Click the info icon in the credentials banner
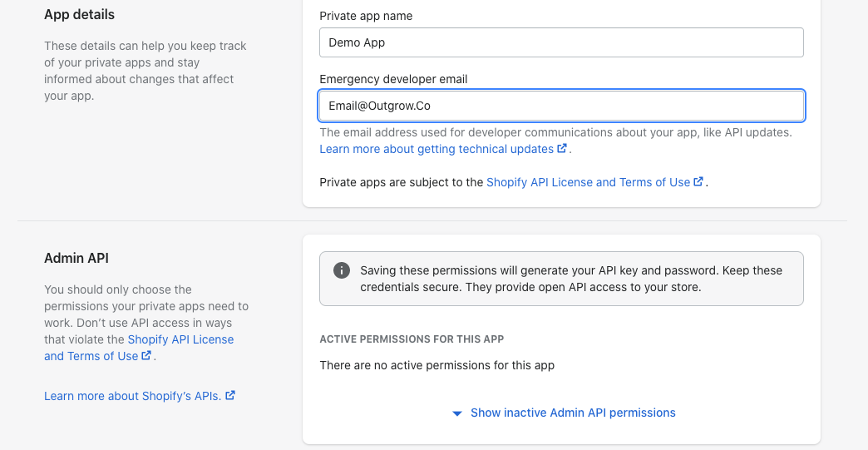Screen dimensions: 868x450 click(341, 270)
